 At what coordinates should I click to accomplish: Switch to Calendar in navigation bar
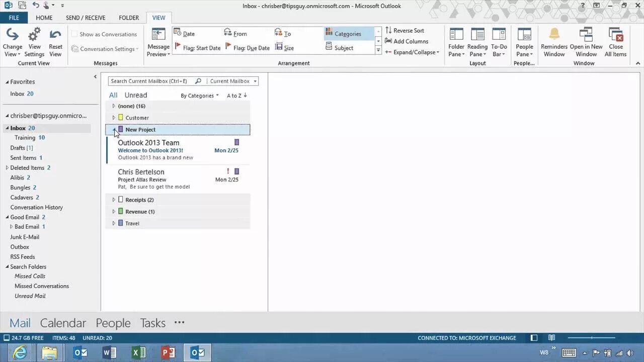pos(63,323)
